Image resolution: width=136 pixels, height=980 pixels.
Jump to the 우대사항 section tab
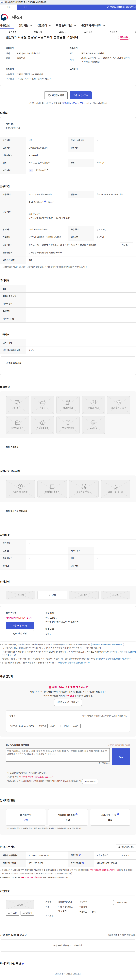point(63,32)
